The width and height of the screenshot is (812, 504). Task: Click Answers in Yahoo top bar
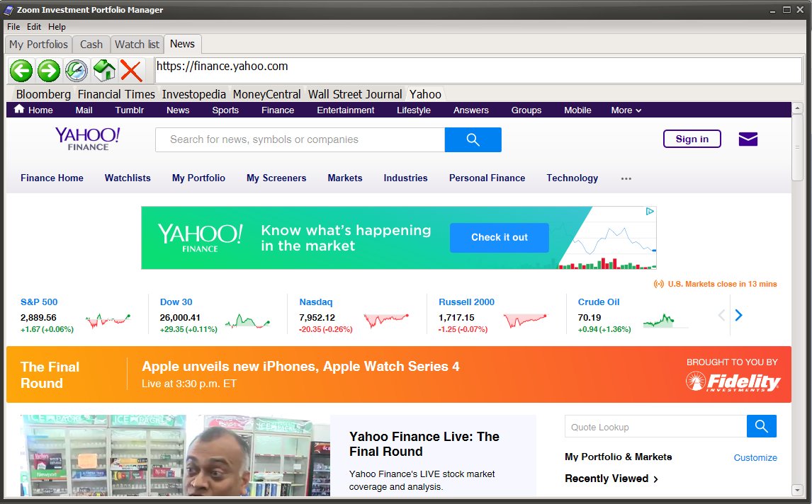pos(470,110)
